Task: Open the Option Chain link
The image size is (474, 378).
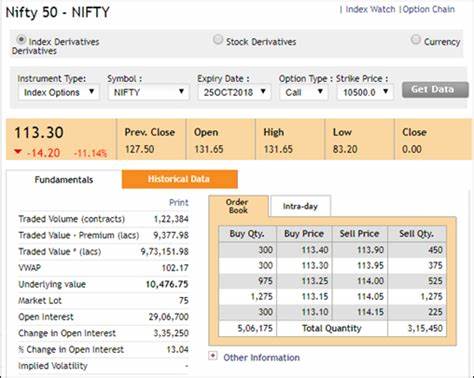Action: (x=429, y=9)
